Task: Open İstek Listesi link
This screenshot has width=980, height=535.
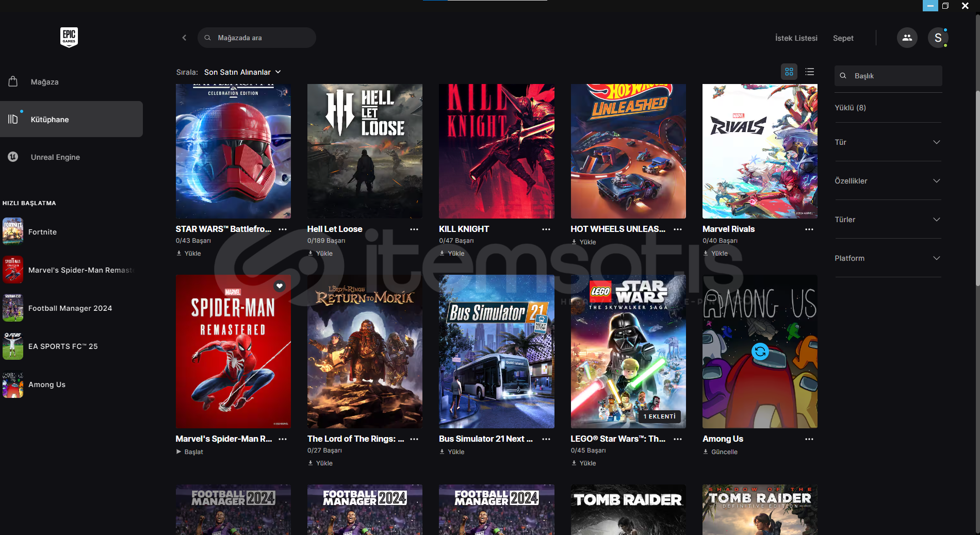Action: (x=796, y=38)
